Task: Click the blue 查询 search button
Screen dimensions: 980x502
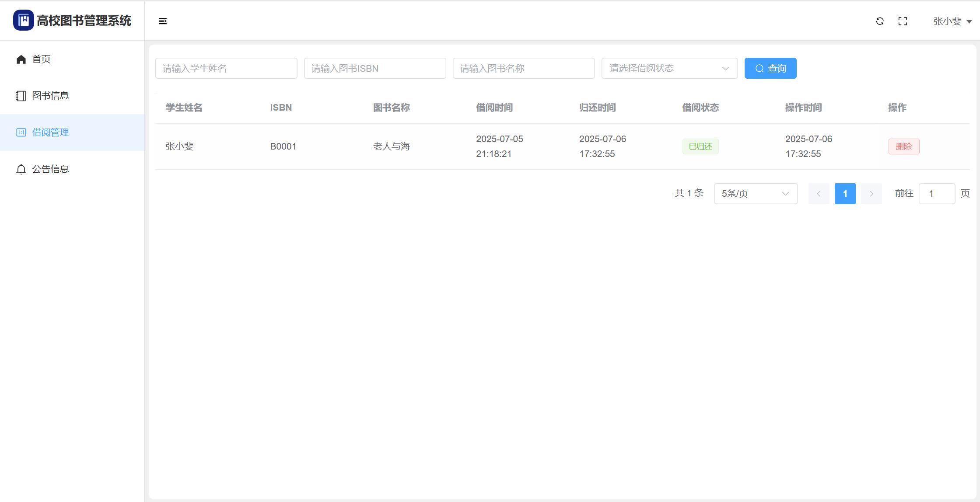Action: 770,68
